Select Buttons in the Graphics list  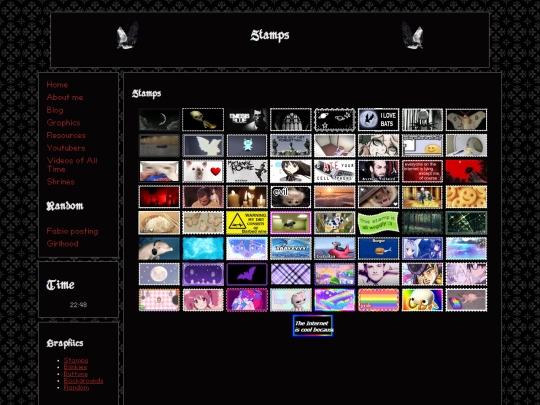click(75, 374)
